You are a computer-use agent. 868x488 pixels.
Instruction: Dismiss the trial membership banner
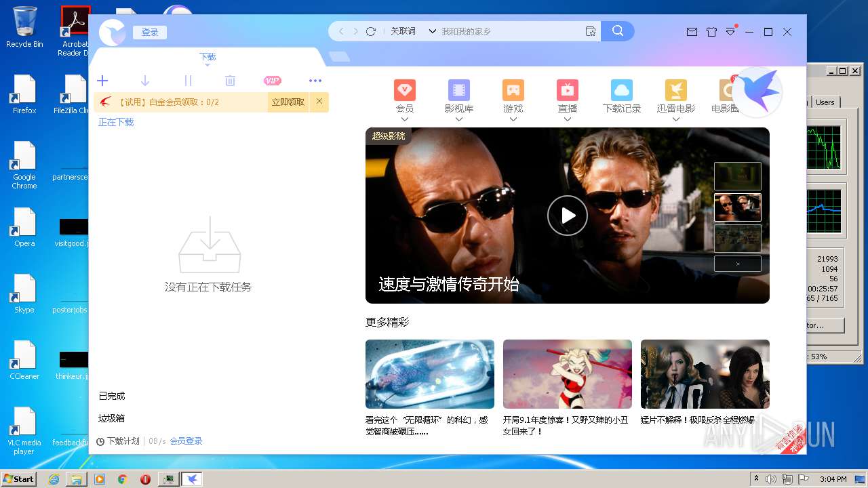[319, 102]
